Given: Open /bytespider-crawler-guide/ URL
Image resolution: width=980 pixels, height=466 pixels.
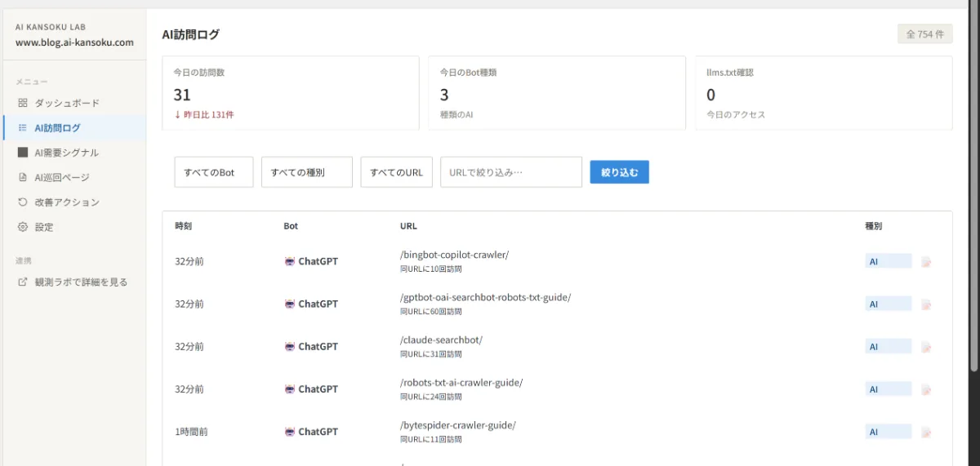Looking at the screenshot, I should (458, 425).
